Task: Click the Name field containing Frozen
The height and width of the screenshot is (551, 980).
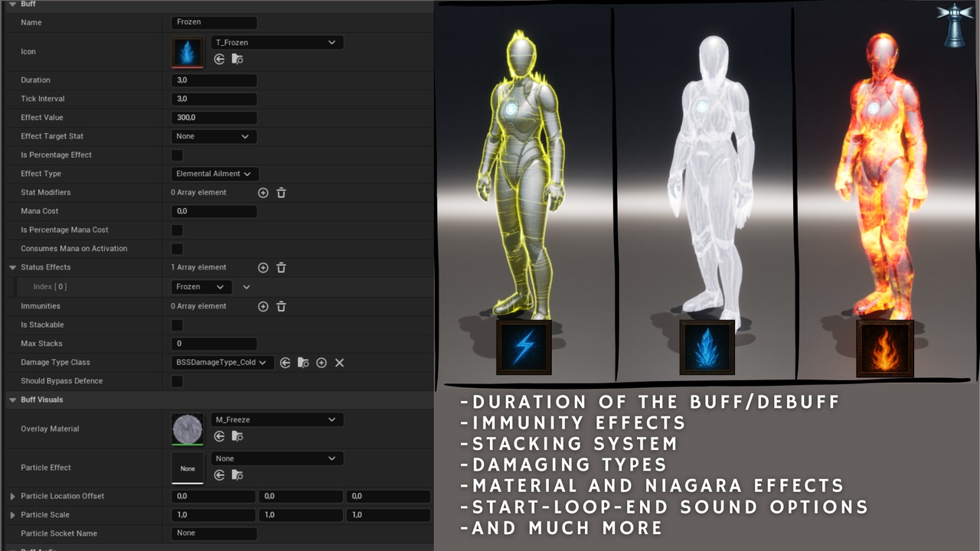Action: tap(214, 23)
